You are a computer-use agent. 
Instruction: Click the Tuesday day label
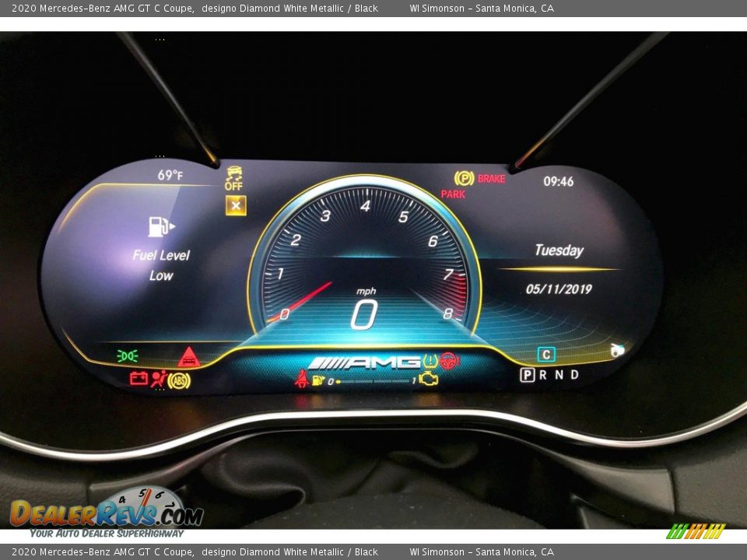[x=559, y=250]
